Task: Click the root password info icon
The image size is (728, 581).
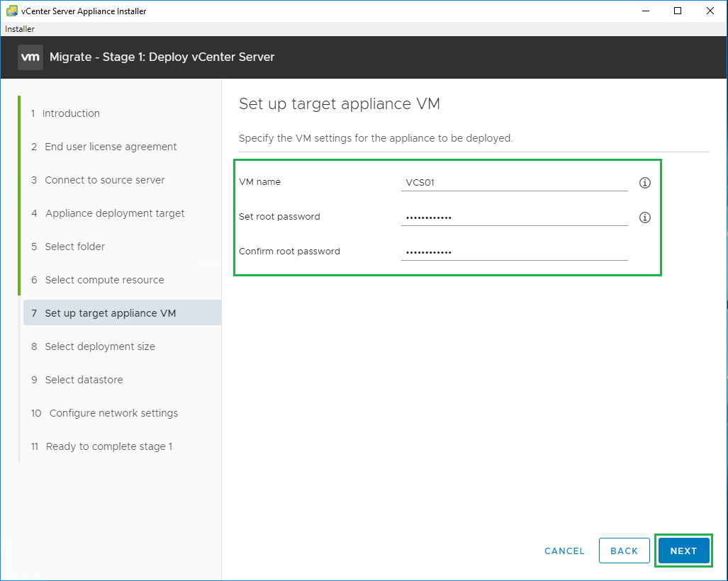Action: 644,218
